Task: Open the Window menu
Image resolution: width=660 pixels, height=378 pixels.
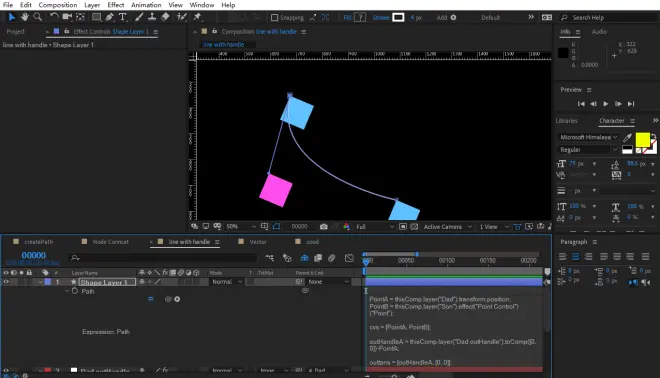Action: (202, 5)
